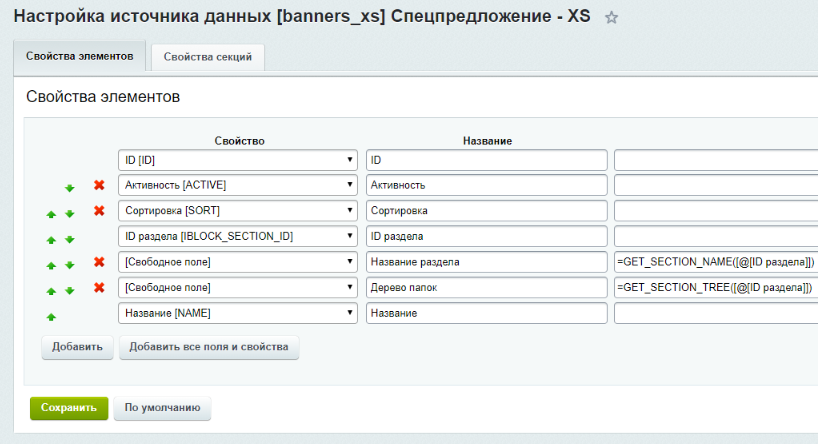
Task: Click the GET_SECTION_NAME formula field
Action: coord(715,262)
